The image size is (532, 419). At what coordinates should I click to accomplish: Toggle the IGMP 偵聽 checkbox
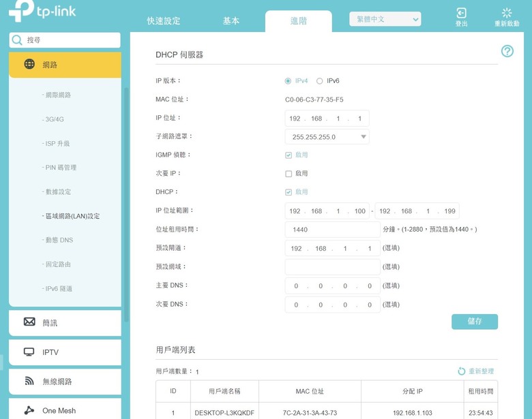click(x=289, y=155)
